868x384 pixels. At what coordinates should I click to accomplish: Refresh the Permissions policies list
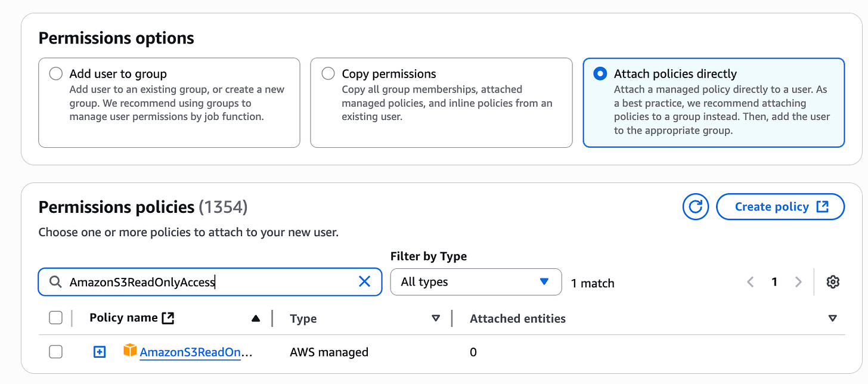[695, 206]
